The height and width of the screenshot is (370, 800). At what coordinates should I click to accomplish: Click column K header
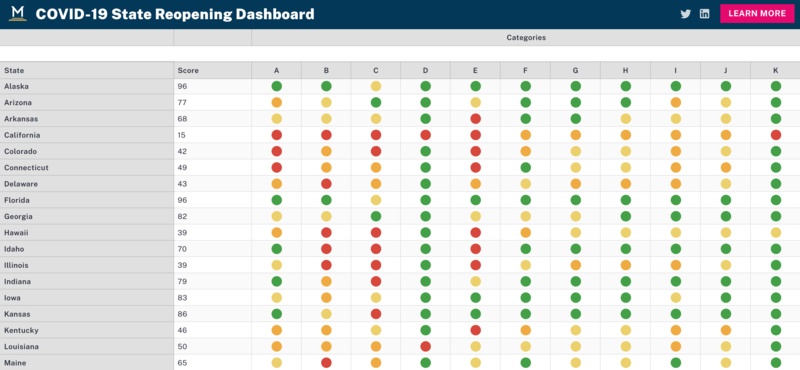coord(776,70)
